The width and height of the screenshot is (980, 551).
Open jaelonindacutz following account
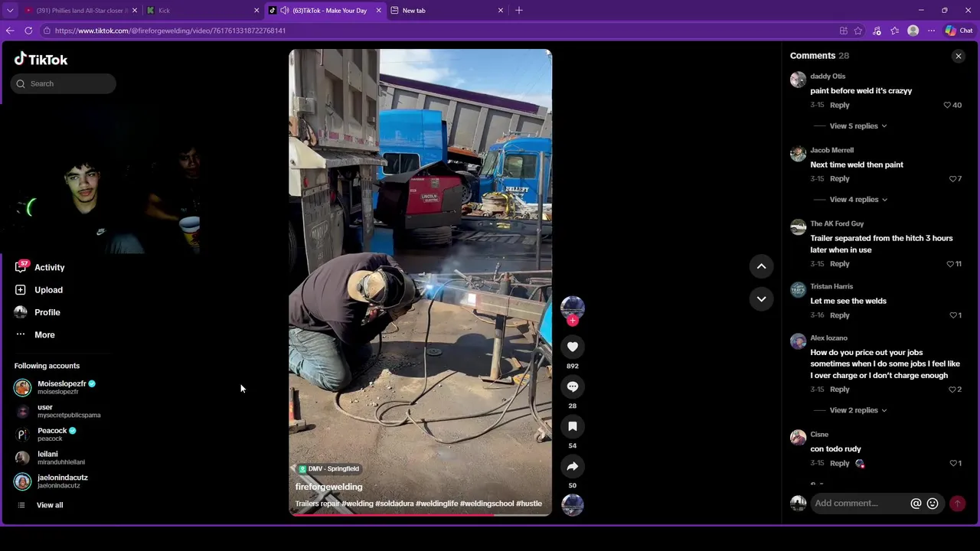click(51, 481)
